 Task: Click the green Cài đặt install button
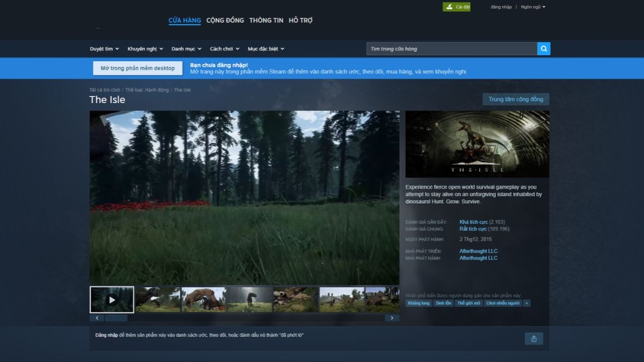pyautogui.click(x=457, y=7)
